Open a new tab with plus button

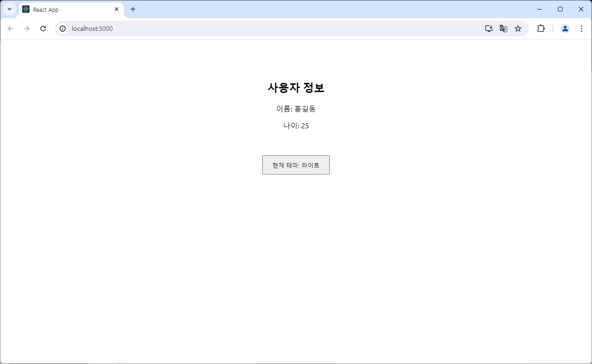(133, 9)
